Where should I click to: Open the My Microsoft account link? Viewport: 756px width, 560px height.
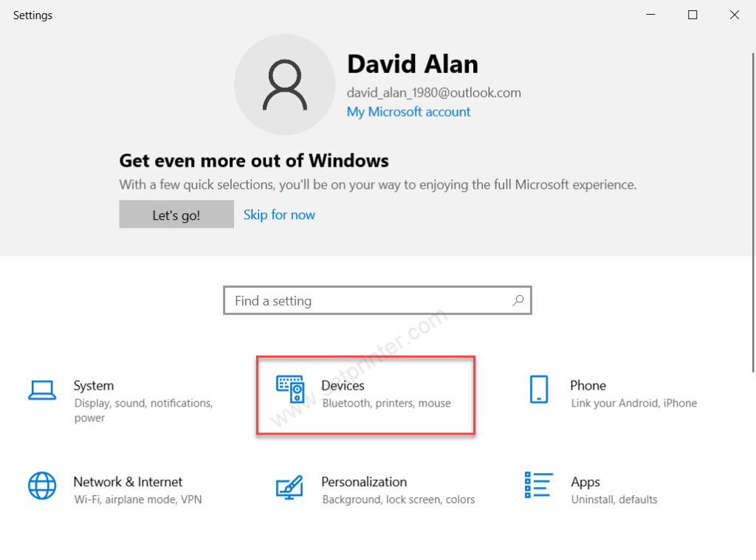click(x=408, y=112)
